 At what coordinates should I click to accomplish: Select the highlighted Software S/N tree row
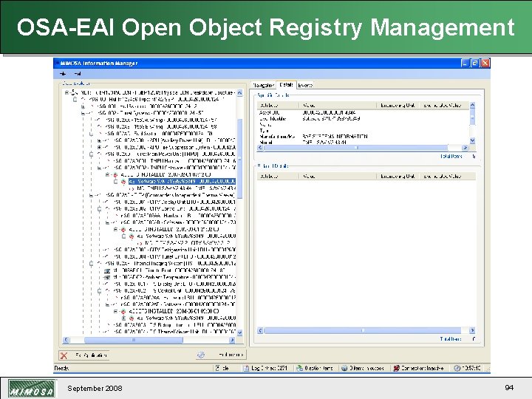[x=182, y=182]
